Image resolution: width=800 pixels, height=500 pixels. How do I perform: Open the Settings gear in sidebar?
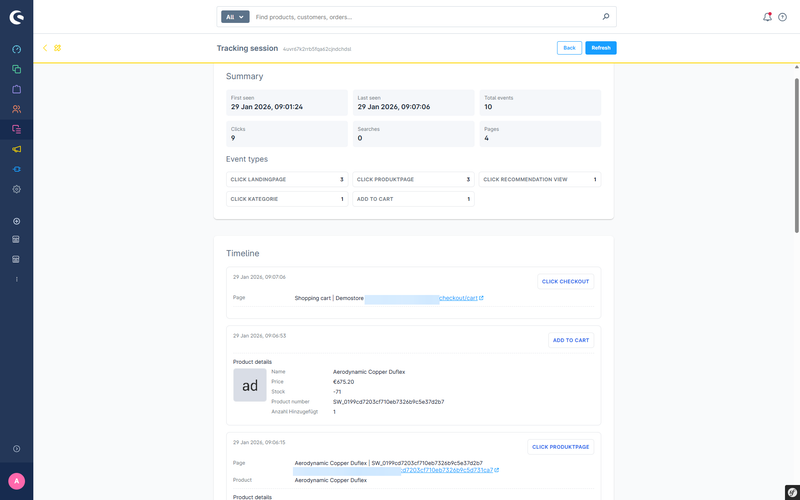[16, 189]
